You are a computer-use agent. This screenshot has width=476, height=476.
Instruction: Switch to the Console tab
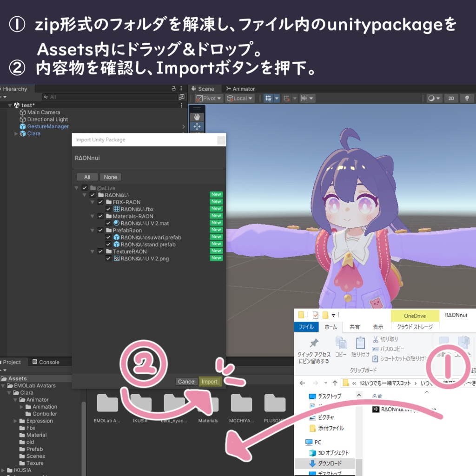pyautogui.click(x=47, y=362)
